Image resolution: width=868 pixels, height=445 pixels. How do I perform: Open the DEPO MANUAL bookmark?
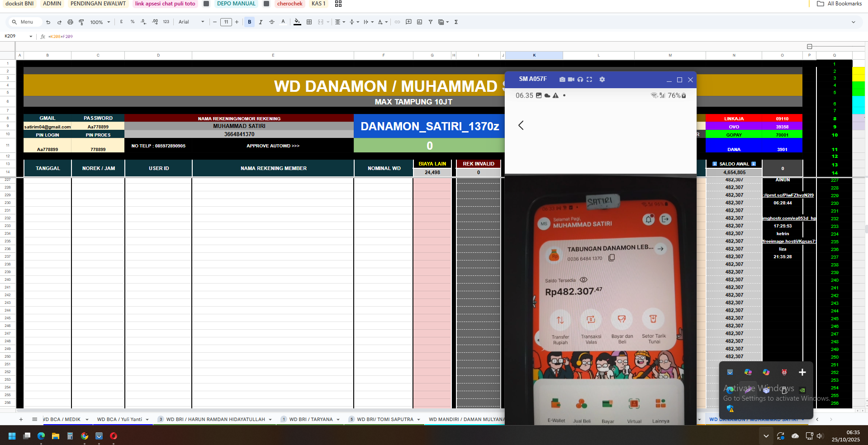[236, 4]
